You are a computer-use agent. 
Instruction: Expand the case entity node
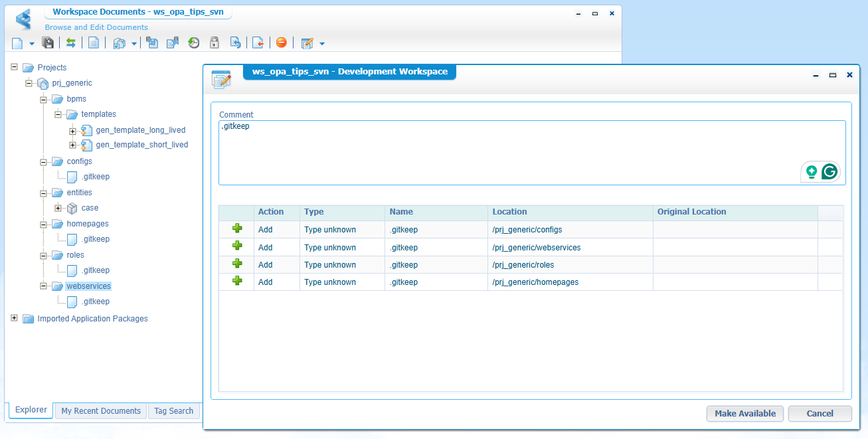pos(58,208)
